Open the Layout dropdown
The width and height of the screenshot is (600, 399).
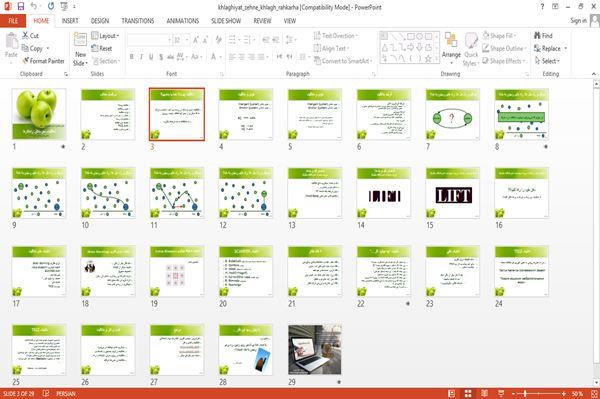pos(105,36)
